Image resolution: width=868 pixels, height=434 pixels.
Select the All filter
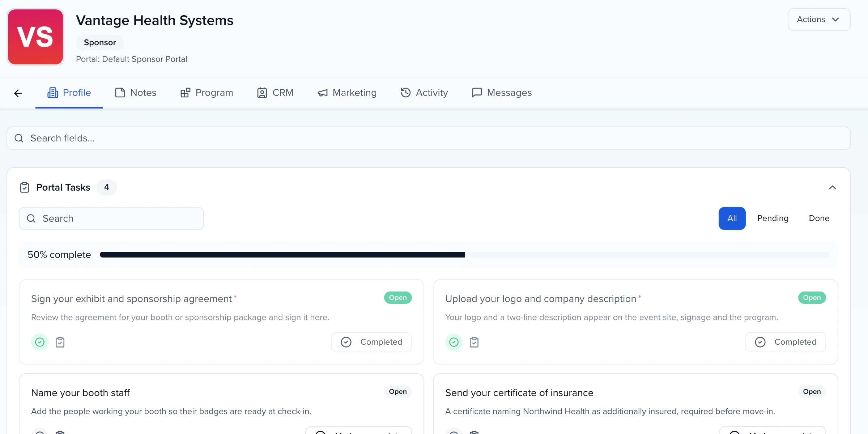732,218
